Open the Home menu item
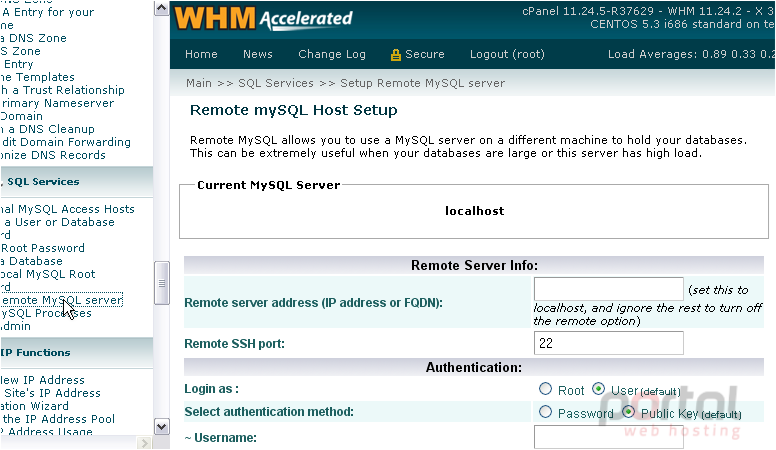The image size is (776, 450). tap(201, 54)
